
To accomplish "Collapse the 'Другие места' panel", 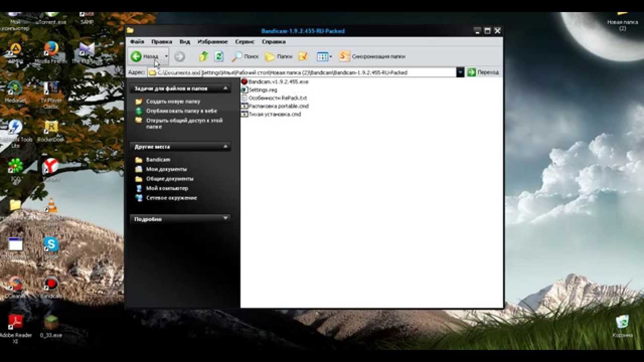I will point(226,147).
